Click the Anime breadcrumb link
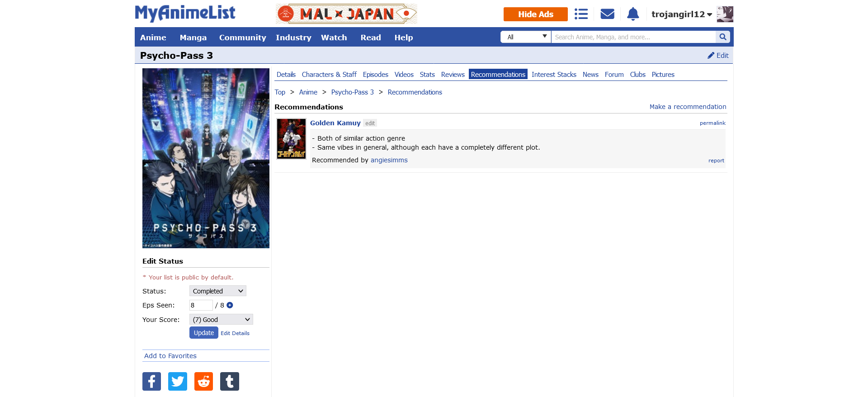This screenshot has height=397, width=868. [x=308, y=92]
